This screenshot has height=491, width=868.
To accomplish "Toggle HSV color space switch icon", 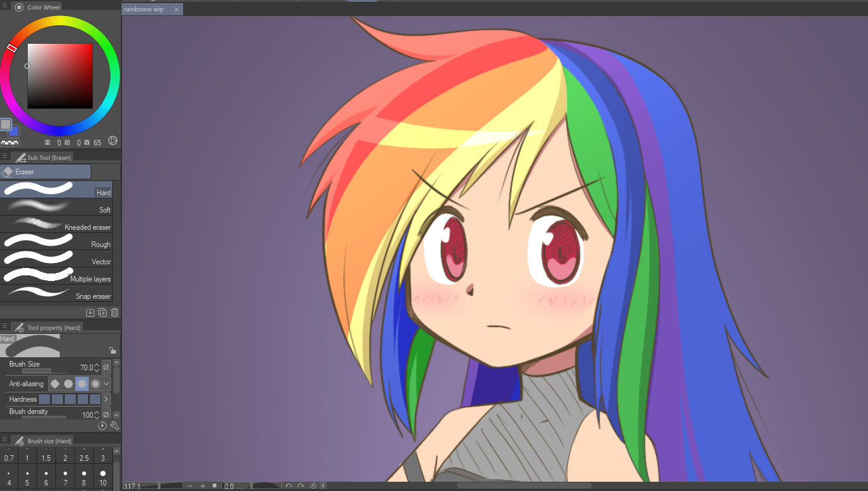I will tap(113, 140).
